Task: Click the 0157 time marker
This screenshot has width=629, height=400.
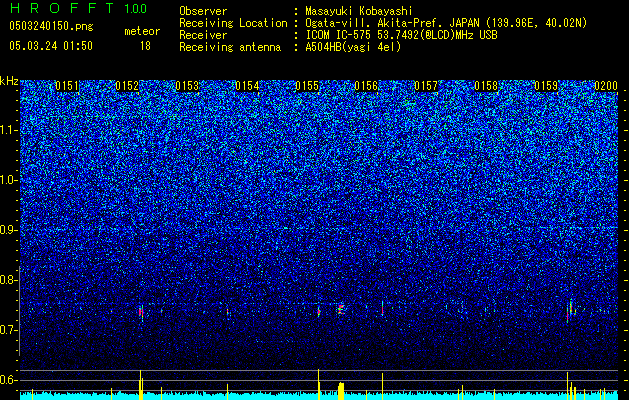Action: click(426, 86)
